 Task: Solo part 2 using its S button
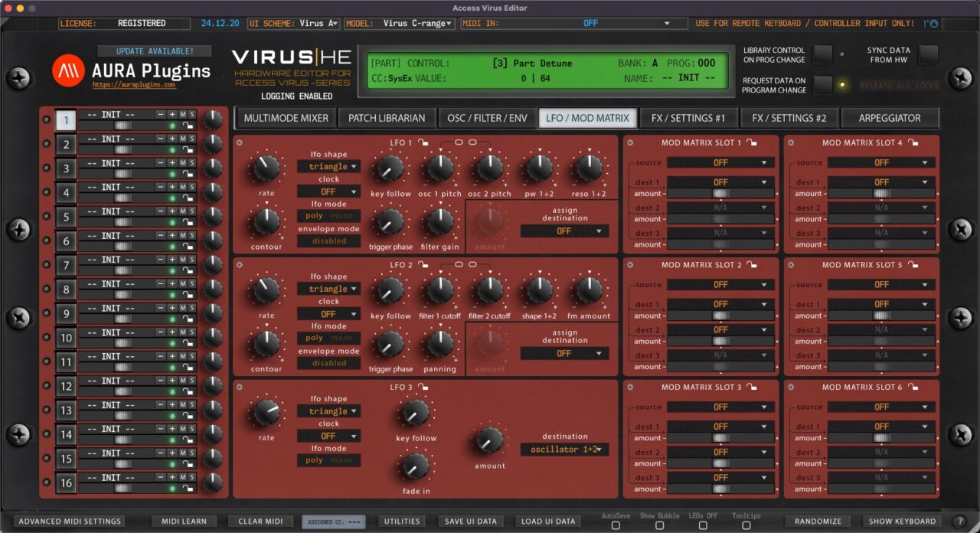[191, 140]
